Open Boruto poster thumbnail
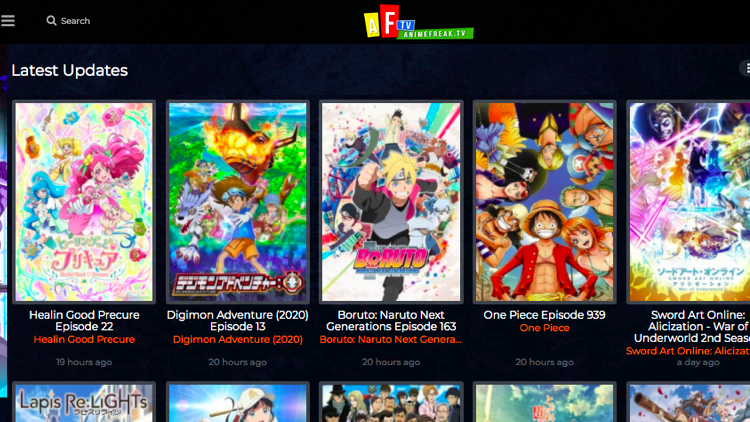This screenshot has width=750, height=422. point(391,202)
